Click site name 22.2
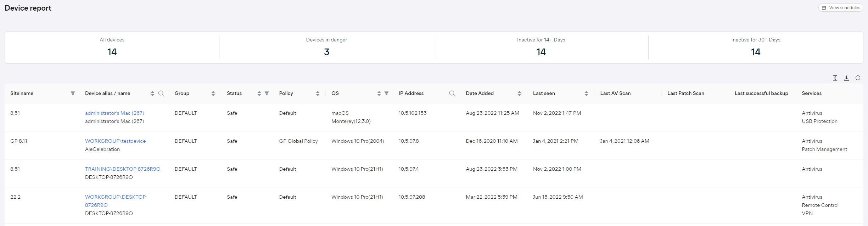 pyautogui.click(x=15, y=197)
